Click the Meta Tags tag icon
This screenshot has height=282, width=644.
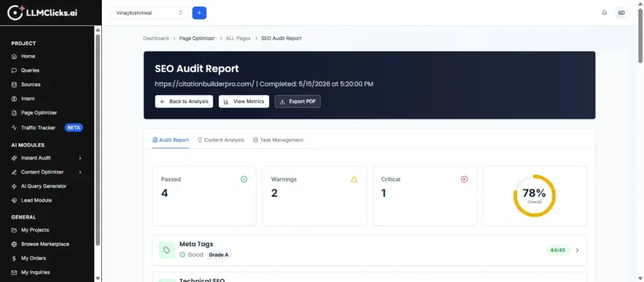click(167, 250)
